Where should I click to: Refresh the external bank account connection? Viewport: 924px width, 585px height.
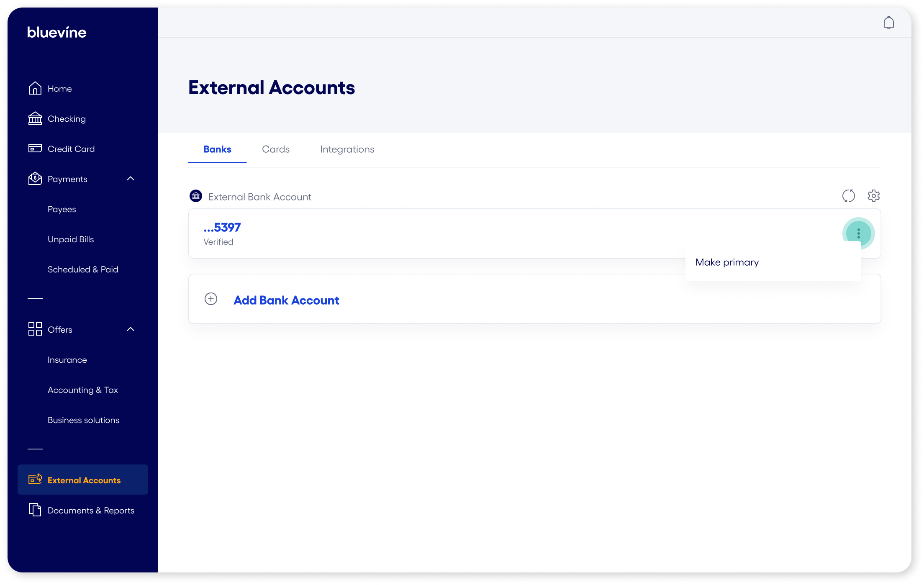[x=849, y=195]
